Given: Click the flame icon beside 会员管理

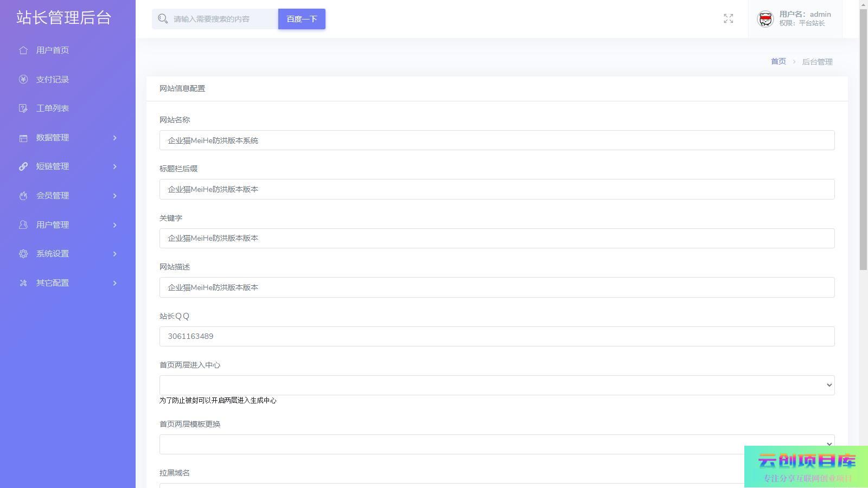Looking at the screenshot, I should [x=23, y=196].
